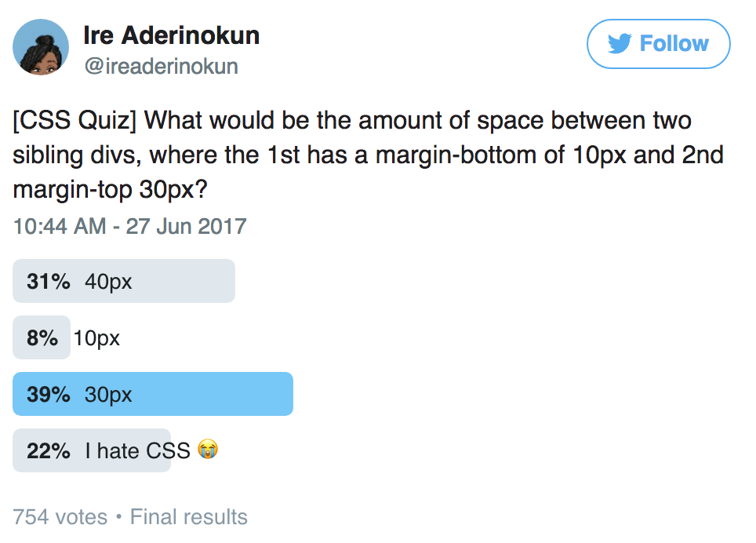The height and width of the screenshot is (543, 756).
Task: Open the tweet timestamp 10:44 AM - 27 Jun 2017
Action: (129, 226)
